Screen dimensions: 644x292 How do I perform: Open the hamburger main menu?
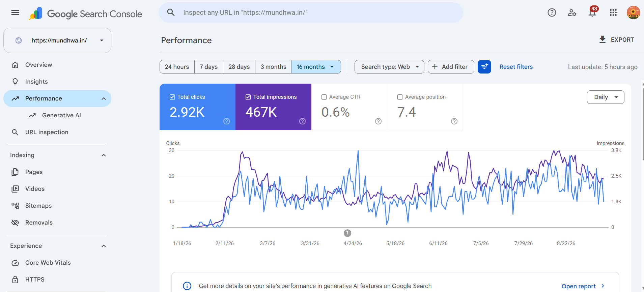[x=15, y=13]
